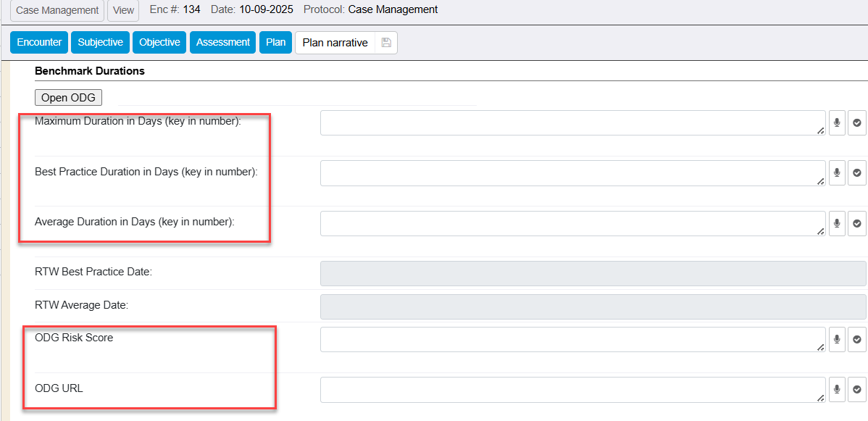This screenshot has height=421, width=868.
Task: Click microphone icon for ODG URL field
Action: (837, 390)
